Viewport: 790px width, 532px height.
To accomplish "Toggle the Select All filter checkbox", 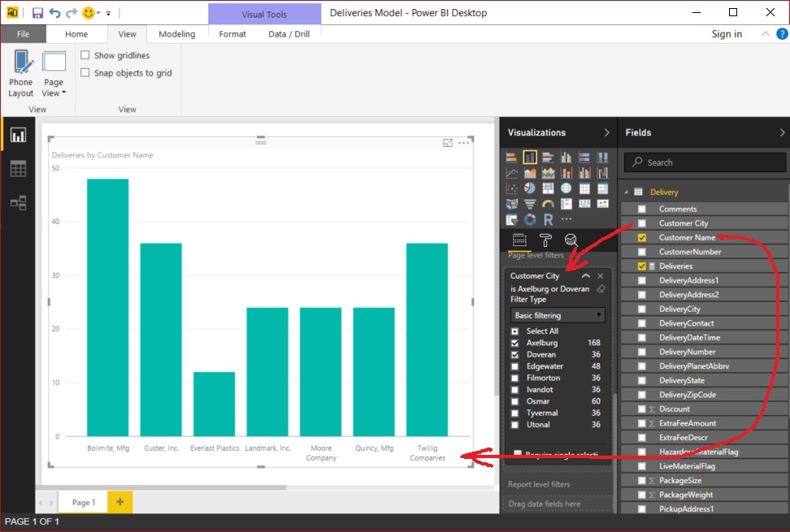I will 515,331.
